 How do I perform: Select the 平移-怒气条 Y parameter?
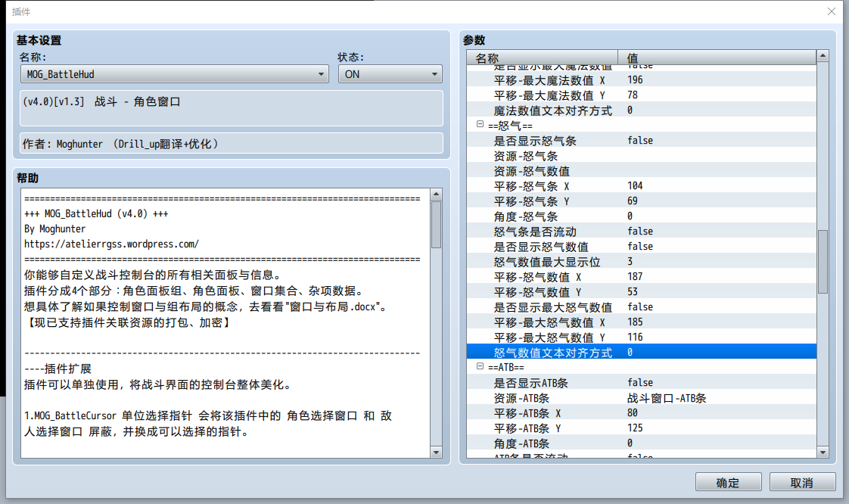[x=642, y=201]
